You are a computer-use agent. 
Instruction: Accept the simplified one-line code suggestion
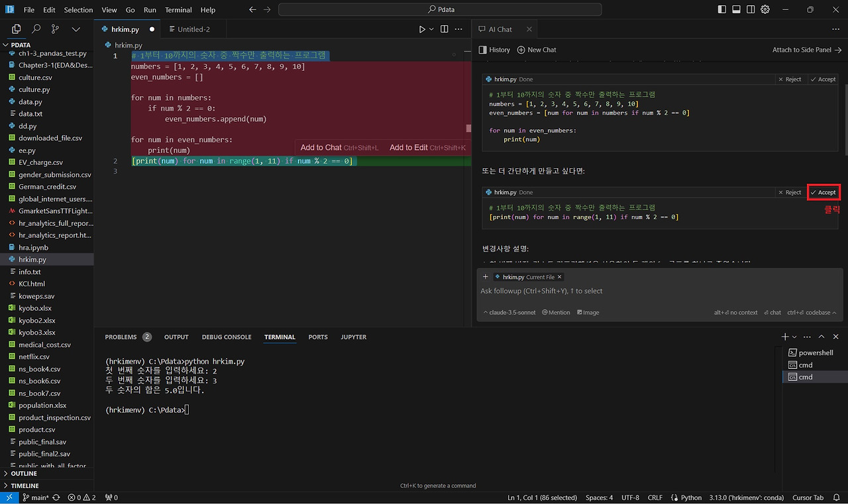[823, 192]
